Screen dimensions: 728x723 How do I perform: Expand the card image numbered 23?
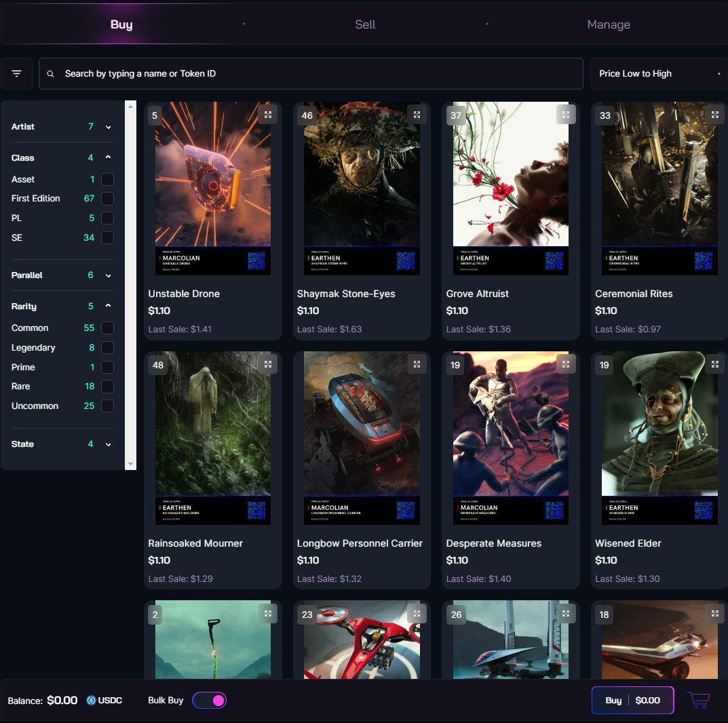(x=417, y=614)
